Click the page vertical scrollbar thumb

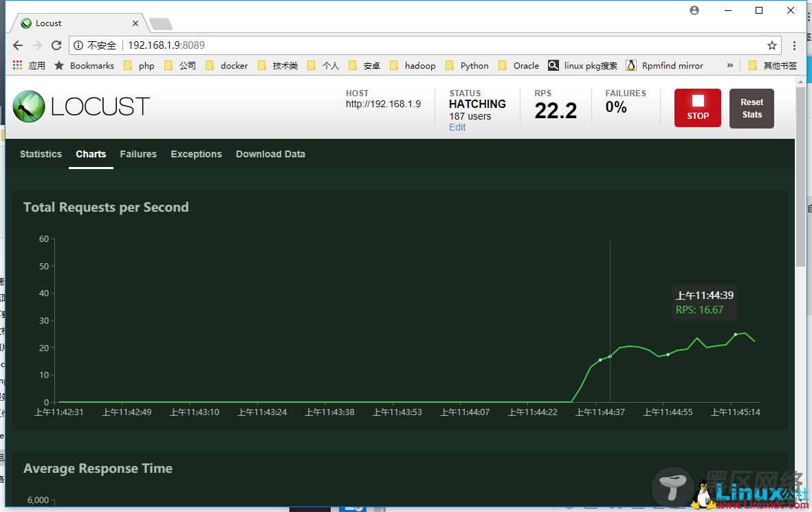pyautogui.click(x=800, y=176)
